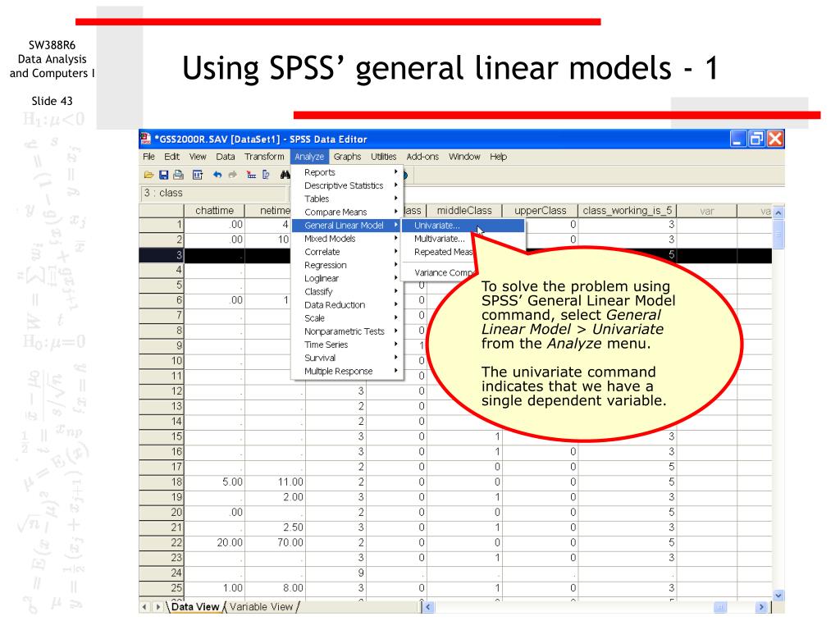
Task: Click the Variables info toolbar icon
Action: 267,175
